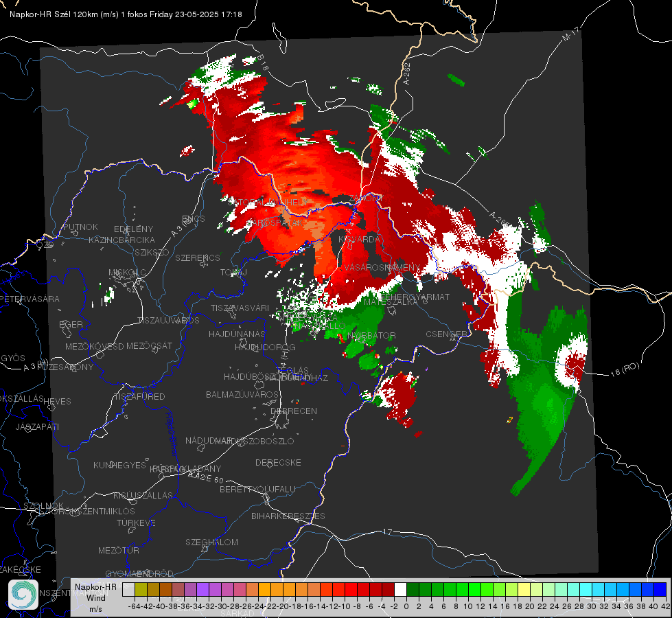
Task: Click the cyan legend swatch above 28
Action: click(x=586, y=590)
